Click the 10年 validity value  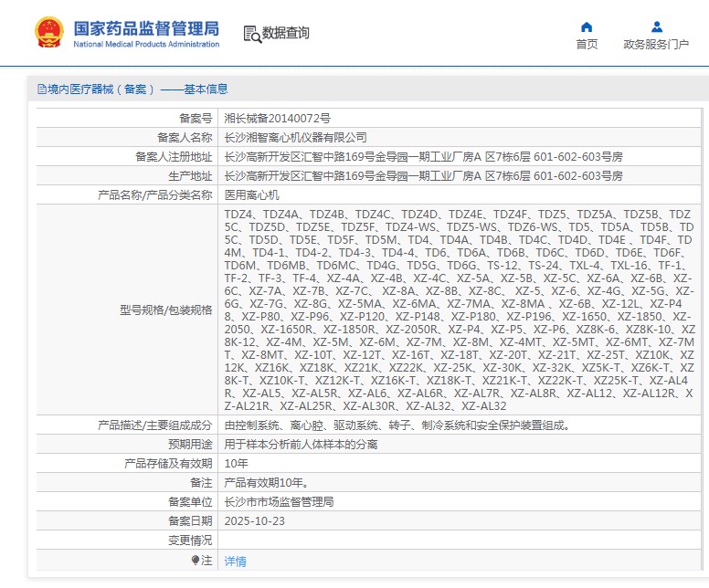click(236, 464)
